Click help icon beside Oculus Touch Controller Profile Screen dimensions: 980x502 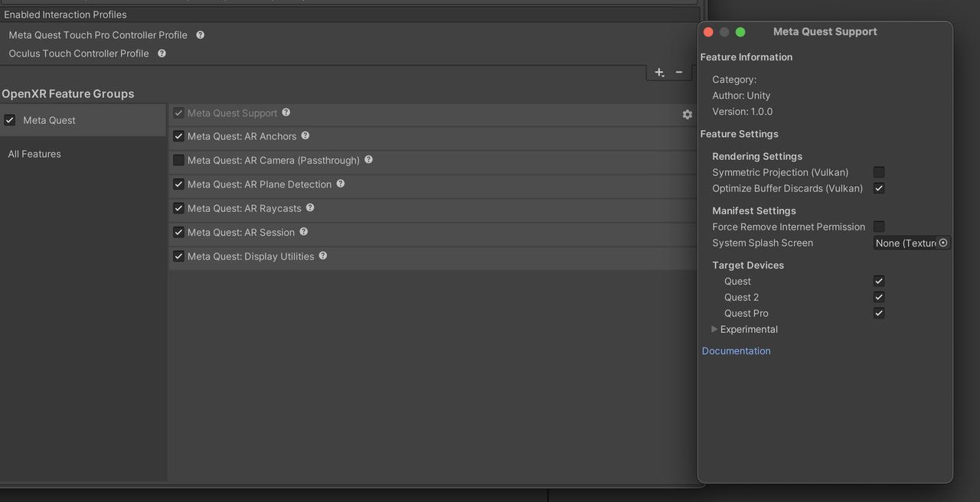pos(162,53)
